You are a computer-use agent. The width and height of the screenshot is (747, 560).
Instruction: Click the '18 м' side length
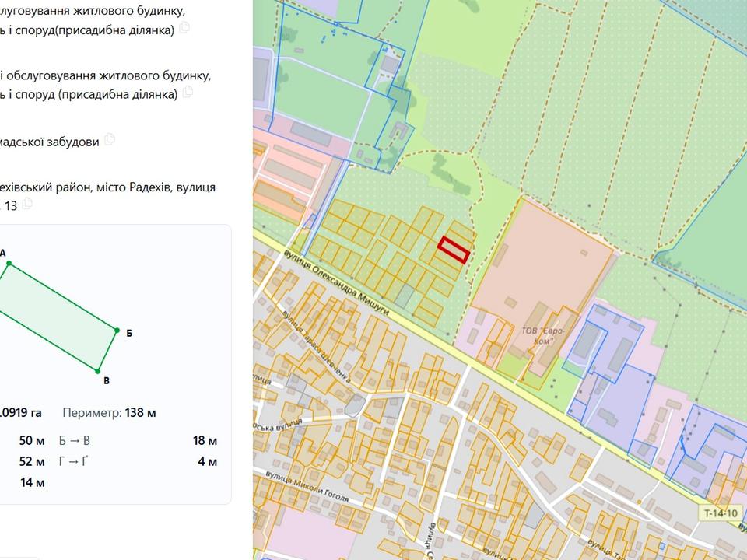pos(205,440)
